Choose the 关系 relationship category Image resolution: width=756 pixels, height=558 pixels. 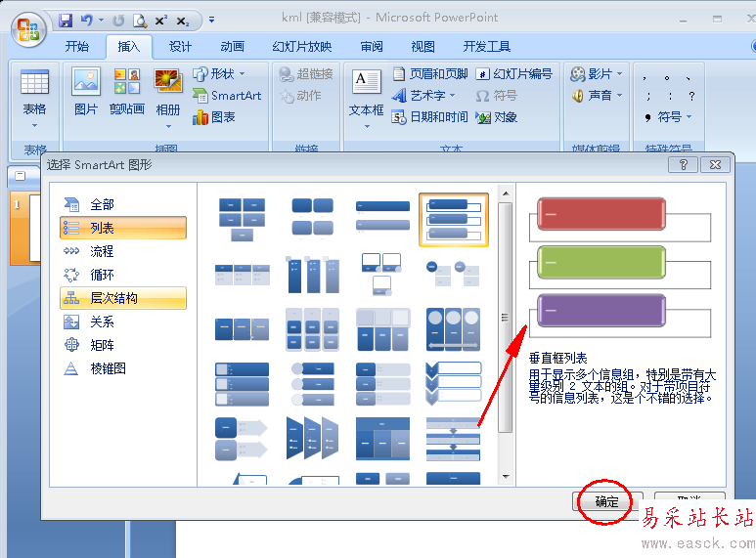123,322
